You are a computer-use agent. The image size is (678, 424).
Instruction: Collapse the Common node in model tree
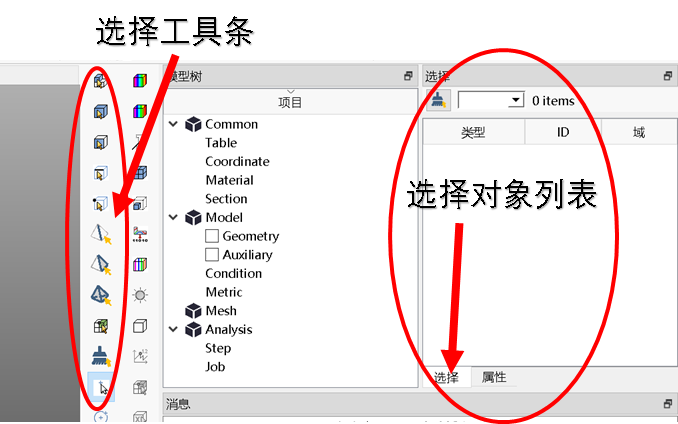(174, 125)
